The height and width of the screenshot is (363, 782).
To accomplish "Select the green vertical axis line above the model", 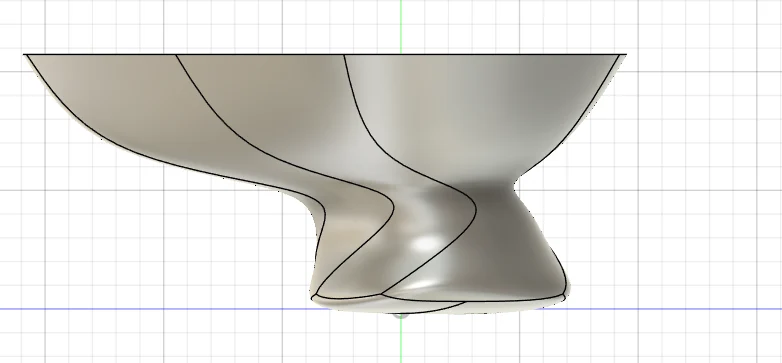I will pos(401,25).
